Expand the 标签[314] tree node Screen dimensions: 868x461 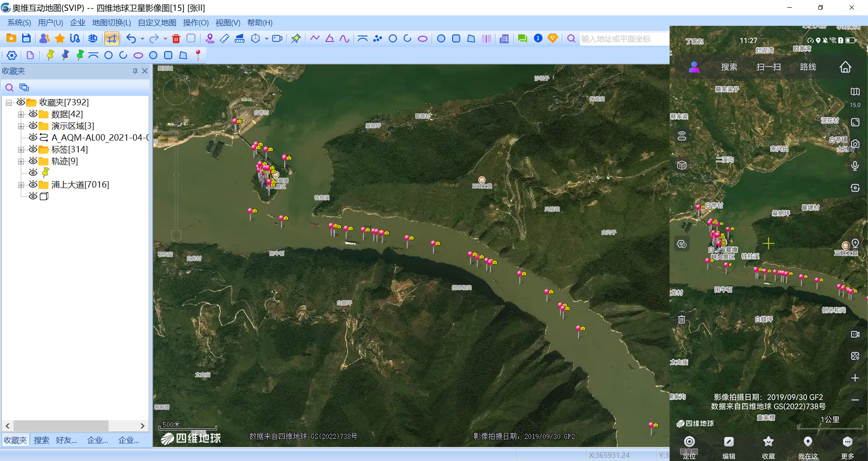tap(21, 149)
